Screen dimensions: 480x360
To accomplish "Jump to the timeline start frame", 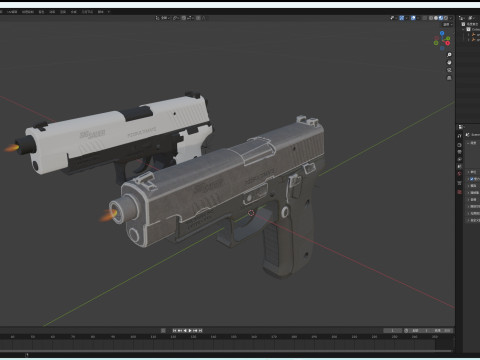I will pyautogui.click(x=174, y=331).
